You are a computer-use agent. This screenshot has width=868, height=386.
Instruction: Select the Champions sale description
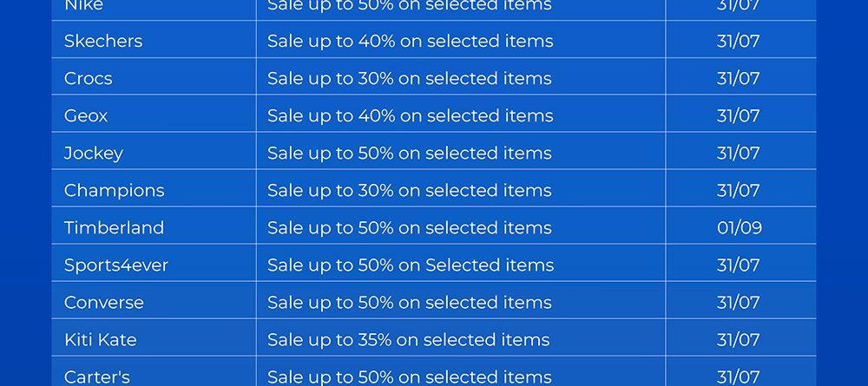tap(409, 190)
